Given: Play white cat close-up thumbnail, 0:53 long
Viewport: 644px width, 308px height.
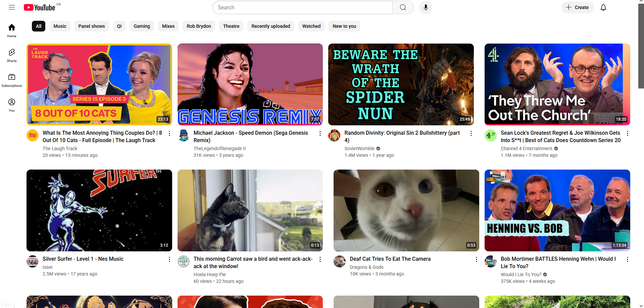Looking at the screenshot, I should [406, 210].
